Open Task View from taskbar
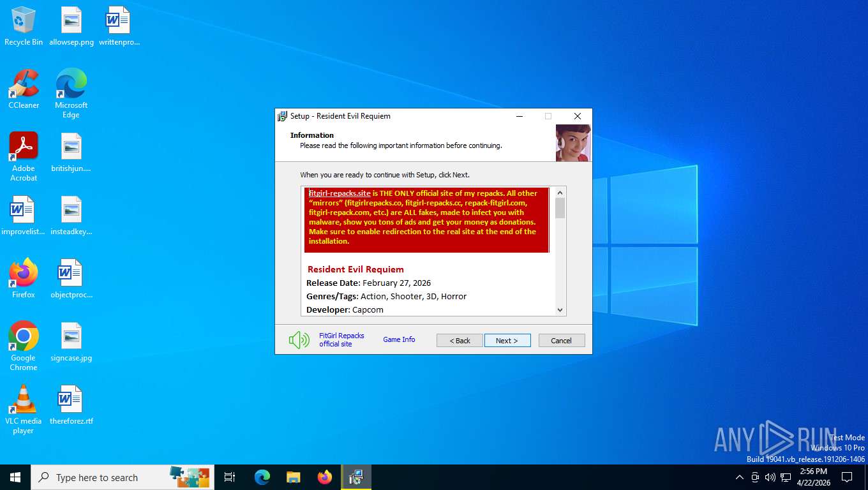This screenshot has height=490, width=868. point(230,477)
